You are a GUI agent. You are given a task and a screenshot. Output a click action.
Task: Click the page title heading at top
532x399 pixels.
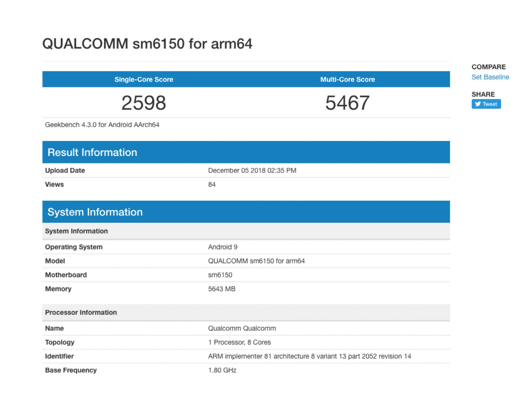point(147,44)
